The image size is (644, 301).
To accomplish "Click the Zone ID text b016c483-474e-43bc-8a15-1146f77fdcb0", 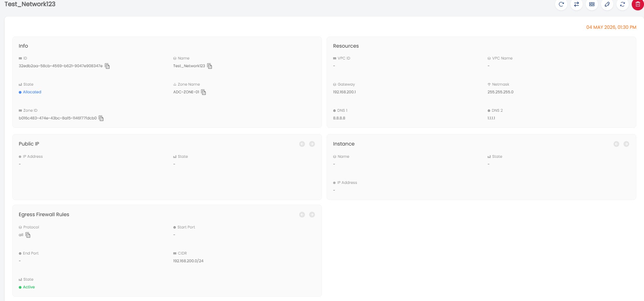I will (58, 118).
